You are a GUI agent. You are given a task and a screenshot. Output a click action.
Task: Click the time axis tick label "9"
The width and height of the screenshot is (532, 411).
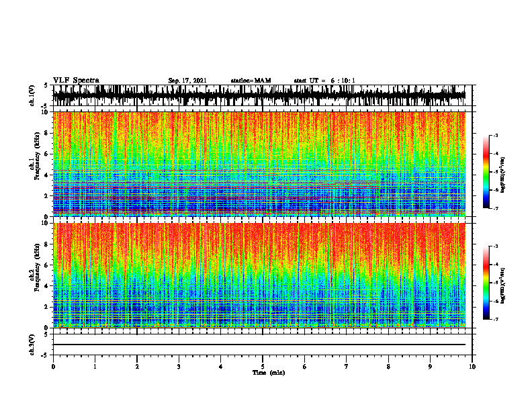click(430, 367)
